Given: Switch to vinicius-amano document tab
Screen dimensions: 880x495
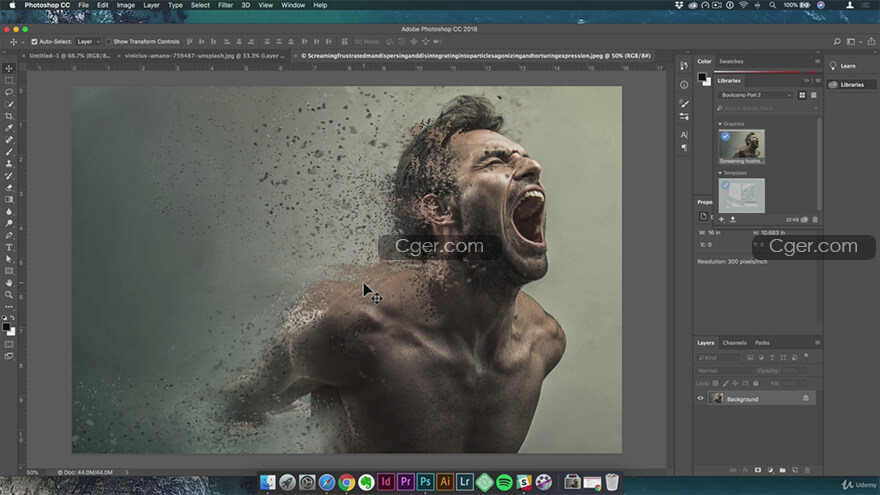Looking at the screenshot, I should (x=204, y=56).
